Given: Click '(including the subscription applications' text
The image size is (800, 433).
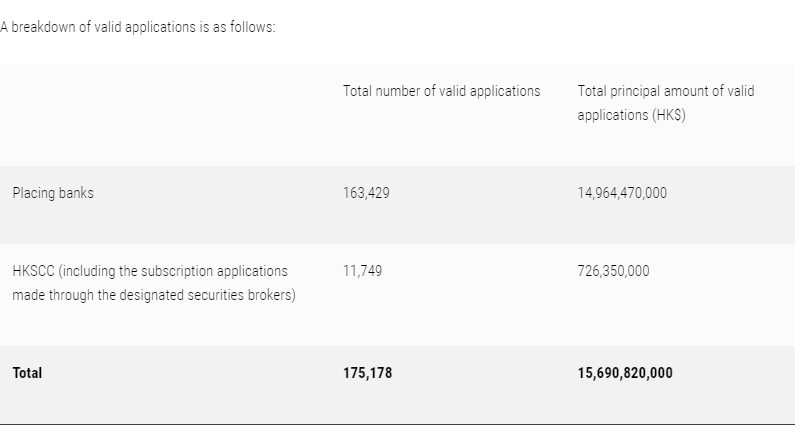Looking at the screenshot, I should (173, 271).
